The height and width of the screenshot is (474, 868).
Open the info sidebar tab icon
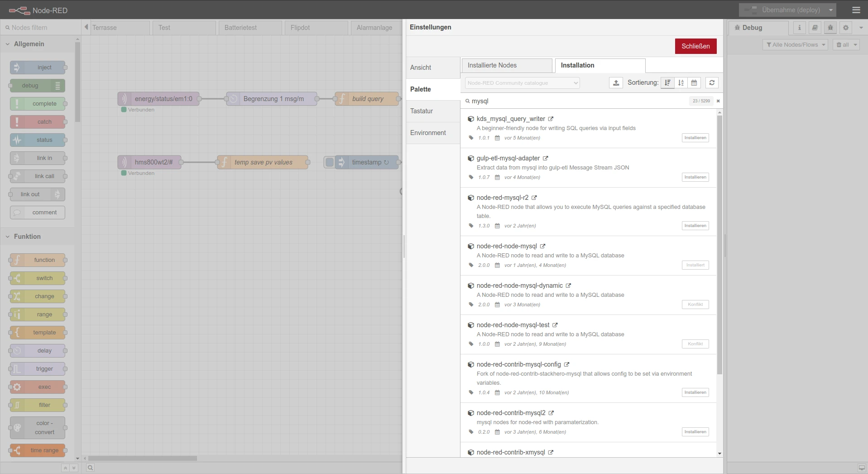click(799, 28)
